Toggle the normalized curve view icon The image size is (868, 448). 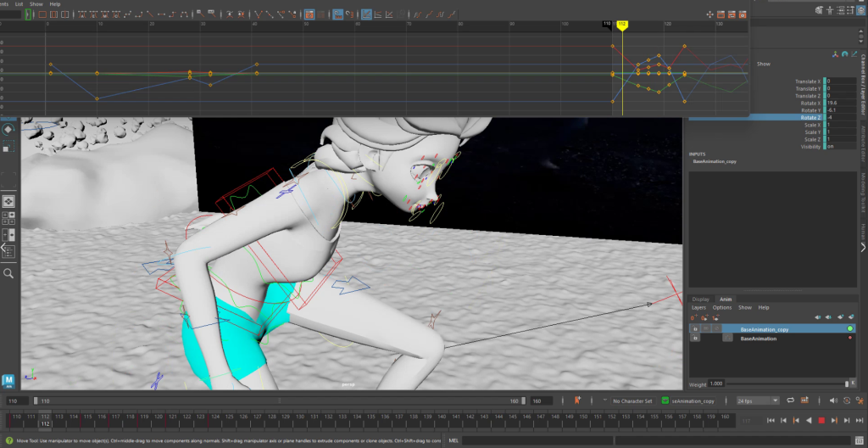[388, 14]
